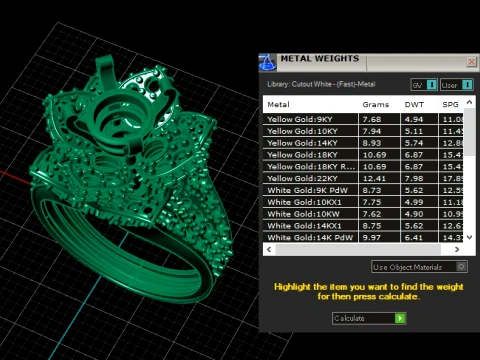Toggle Use Object Materials option
This screenshot has height=360, width=480.
(419, 267)
